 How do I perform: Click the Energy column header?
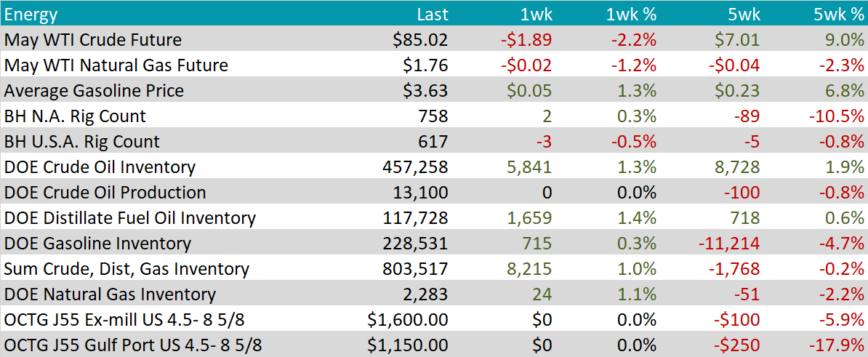(31, 15)
